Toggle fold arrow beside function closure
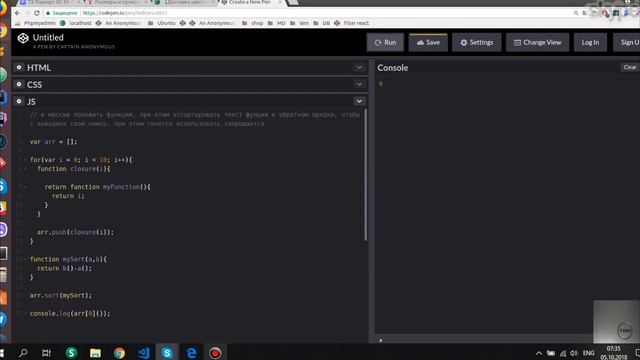 (25, 169)
